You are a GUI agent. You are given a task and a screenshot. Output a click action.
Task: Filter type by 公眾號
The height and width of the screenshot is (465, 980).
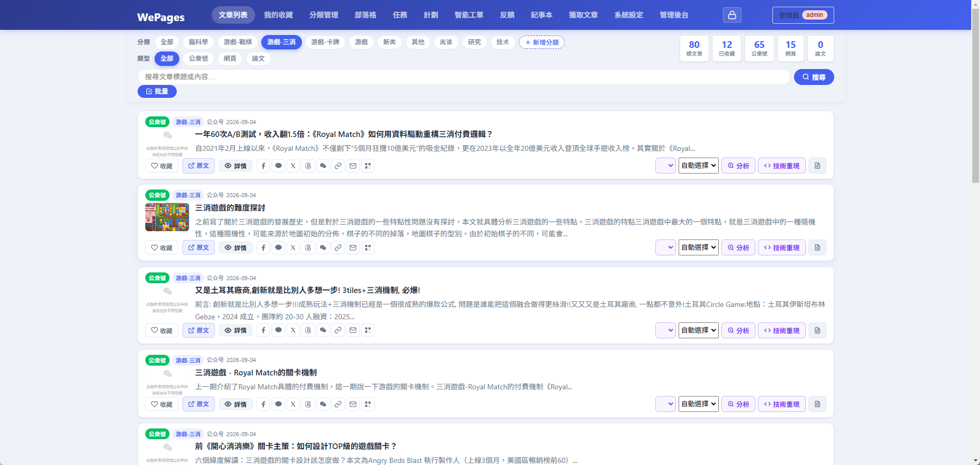[198, 59]
